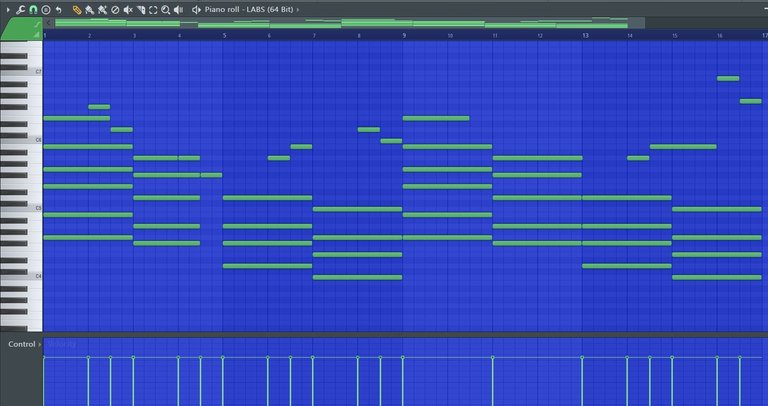Select the Playback speaker tool
Screen dimensions: 768x406
[x=179, y=10]
